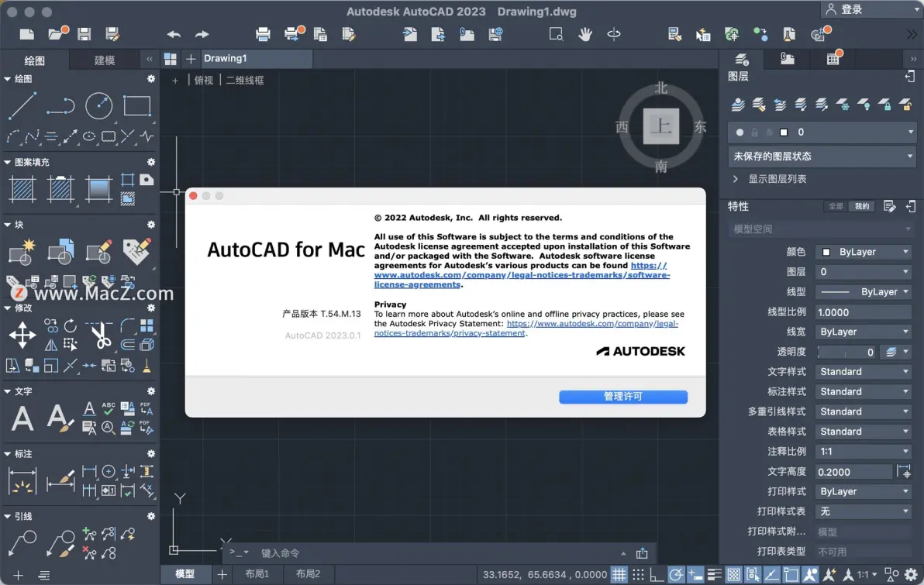Open the 线型 ByLayer dropdown
Screen dimensions: 924x585
tap(864, 291)
